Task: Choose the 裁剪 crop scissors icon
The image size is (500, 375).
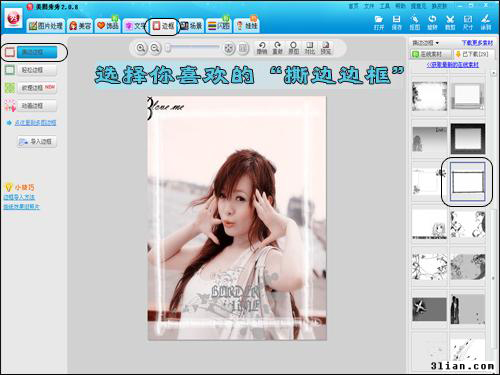Action: coord(450,23)
